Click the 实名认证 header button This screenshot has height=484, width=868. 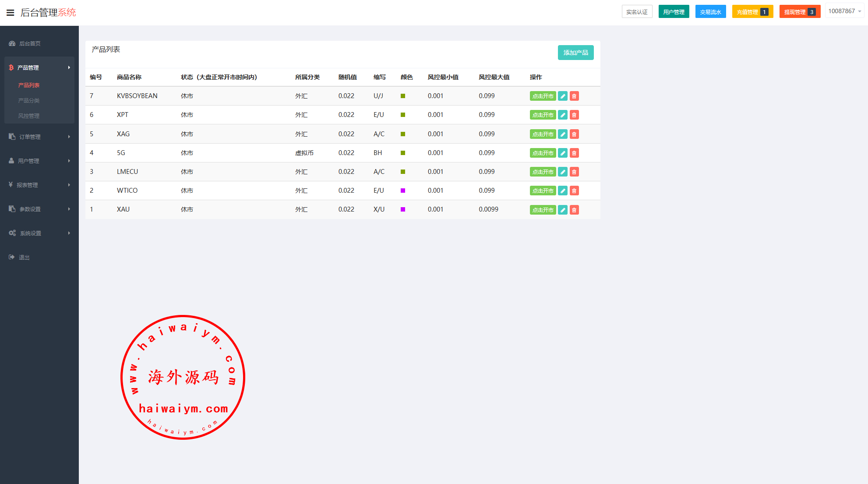637,12
